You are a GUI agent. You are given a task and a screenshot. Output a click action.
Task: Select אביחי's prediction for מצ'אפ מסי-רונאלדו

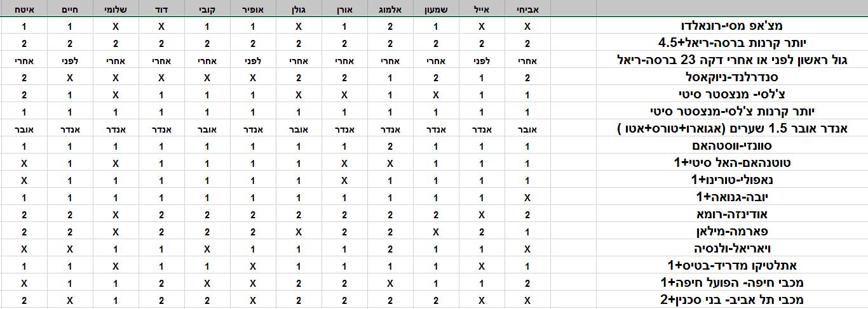pos(527,27)
